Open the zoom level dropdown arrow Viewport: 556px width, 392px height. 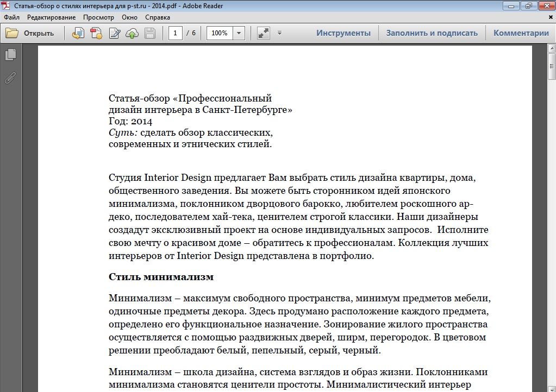click(x=239, y=33)
